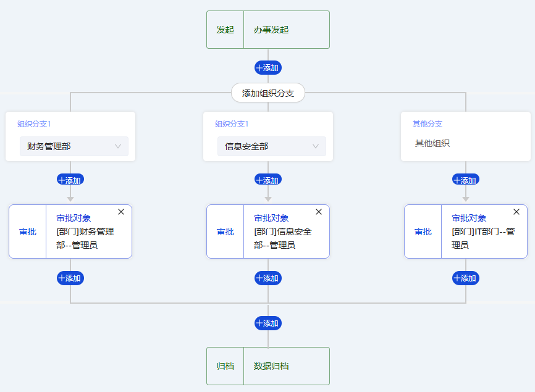Remove the 财务管理部 approval node with X

point(121,212)
